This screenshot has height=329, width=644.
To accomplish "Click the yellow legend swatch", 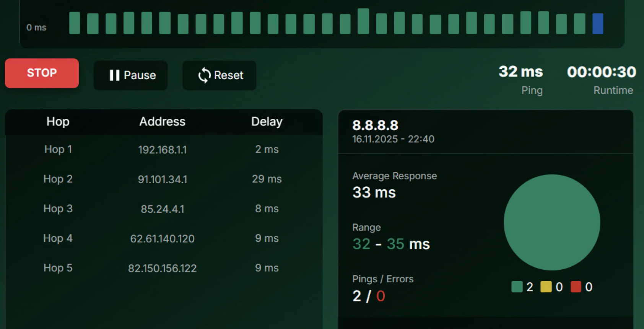I will click(546, 287).
